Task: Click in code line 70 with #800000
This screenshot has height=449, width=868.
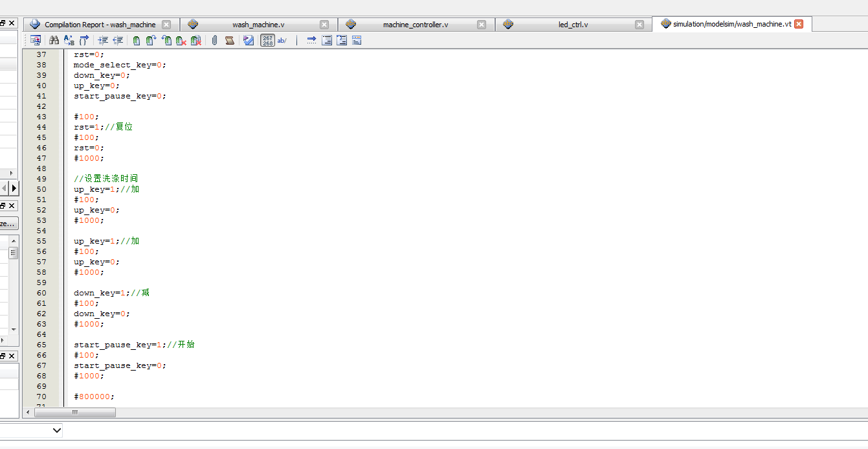Action: pos(94,397)
